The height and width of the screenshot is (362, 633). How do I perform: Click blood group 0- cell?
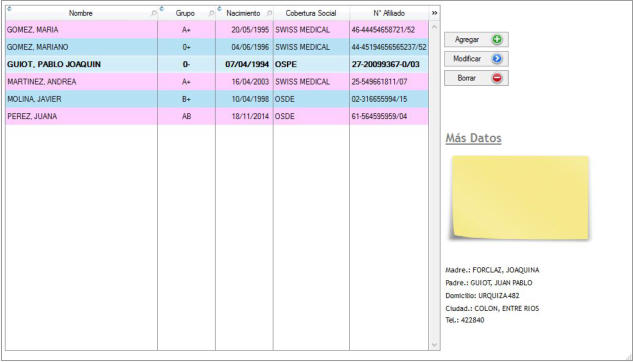pyautogui.click(x=186, y=65)
